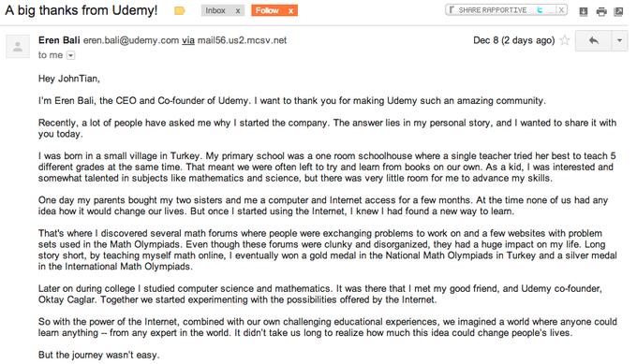Click the "via" underlined link
Screen dimensions: 637x364
(x=188, y=40)
